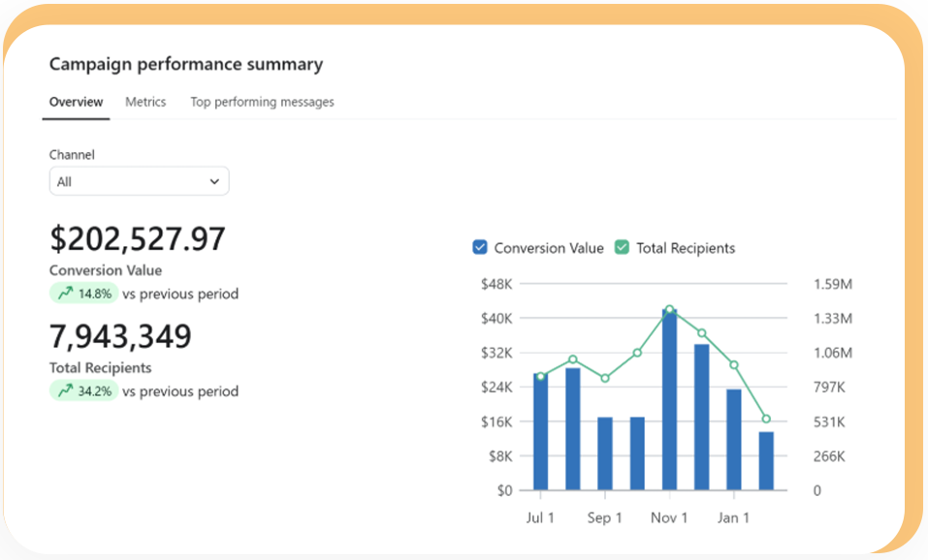Viewport: 928px width, 560px height.
Task: Click the $202,527.97 conversion value figure
Action: (137, 239)
